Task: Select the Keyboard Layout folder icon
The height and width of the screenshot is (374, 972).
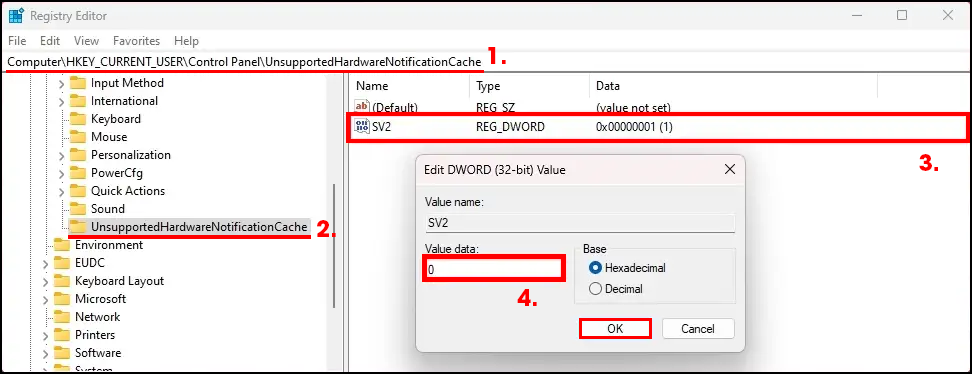Action: click(62, 281)
